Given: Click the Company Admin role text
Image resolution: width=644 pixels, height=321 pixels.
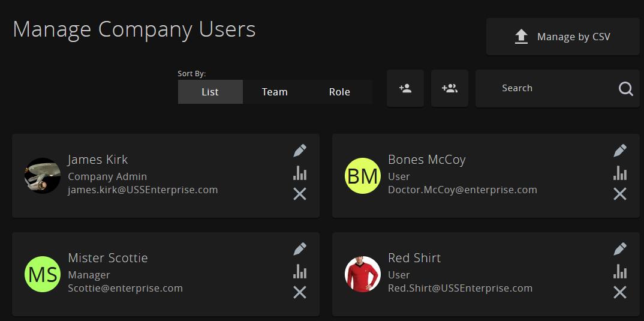Looking at the screenshot, I should click(107, 177).
